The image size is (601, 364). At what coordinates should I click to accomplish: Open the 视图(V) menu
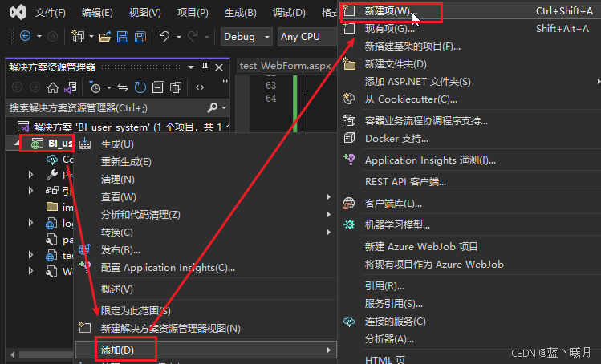[x=145, y=13]
